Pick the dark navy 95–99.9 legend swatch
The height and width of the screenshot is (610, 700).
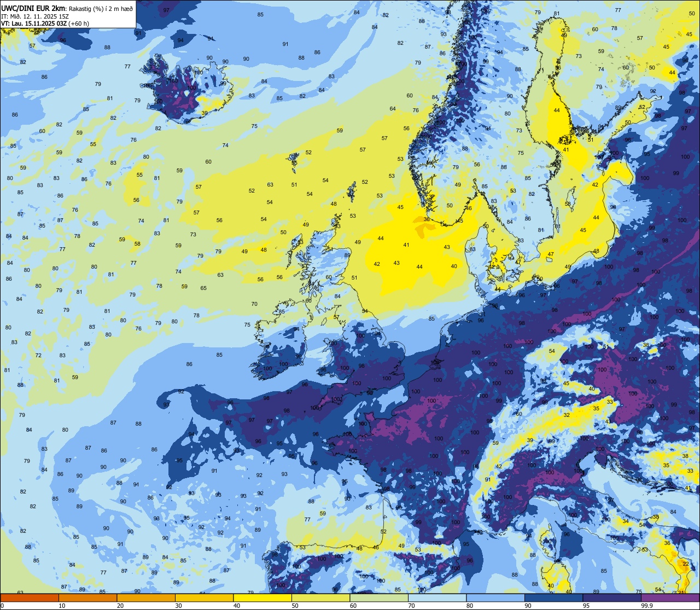(x=612, y=597)
